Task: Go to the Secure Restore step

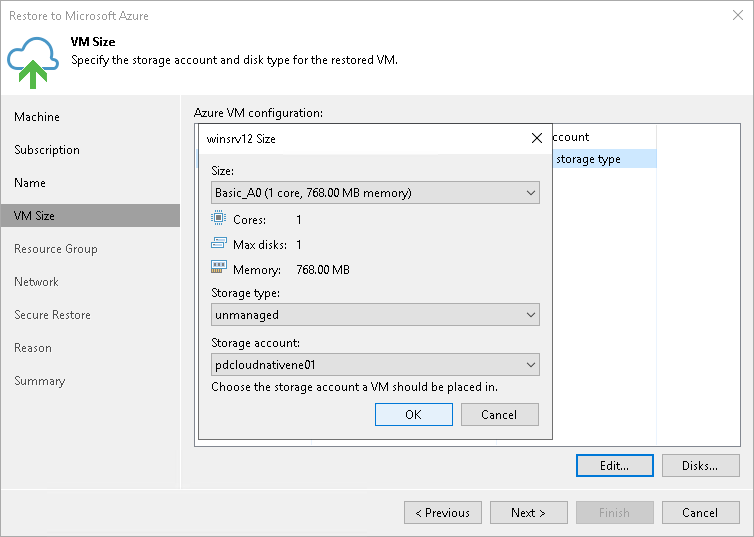Action: coord(52,315)
